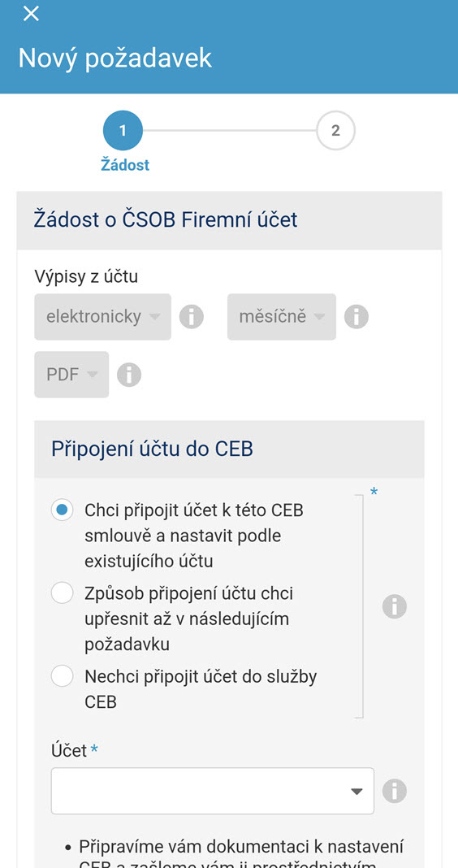This screenshot has height=868, width=458.
Task: Open info icon next to PDF dropdown
Action: pyautogui.click(x=129, y=374)
